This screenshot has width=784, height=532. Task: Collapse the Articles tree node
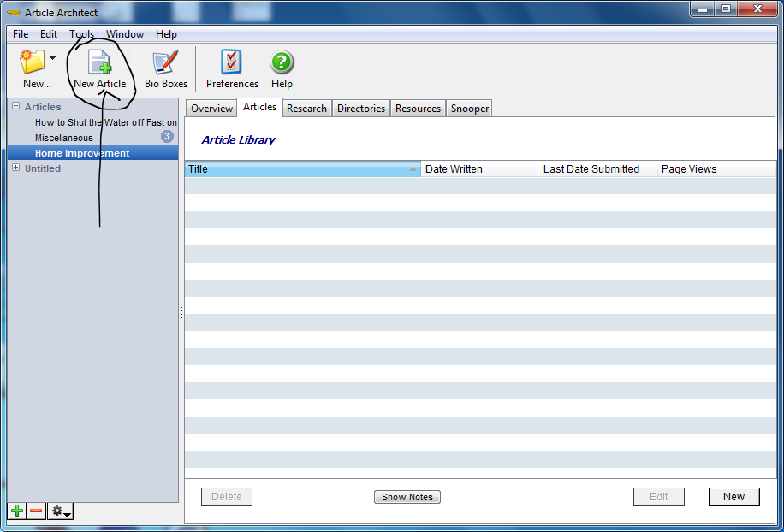click(x=16, y=106)
